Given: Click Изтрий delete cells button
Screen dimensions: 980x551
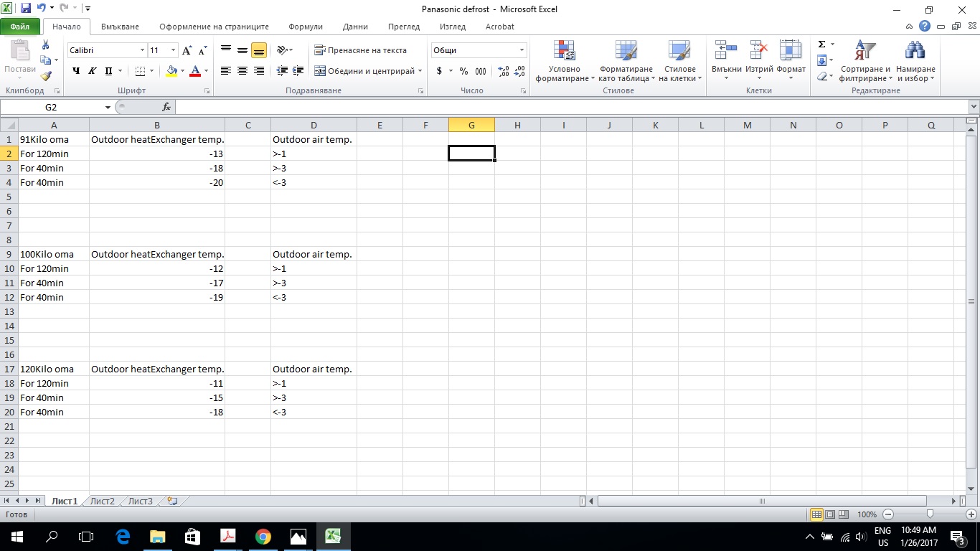Looking at the screenshot, I should [759, 61].
